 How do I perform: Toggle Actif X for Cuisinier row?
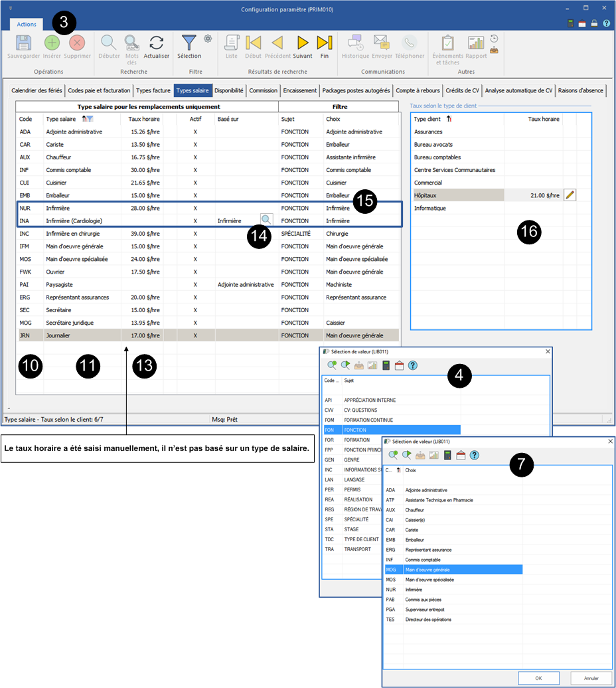click(195, 183)
